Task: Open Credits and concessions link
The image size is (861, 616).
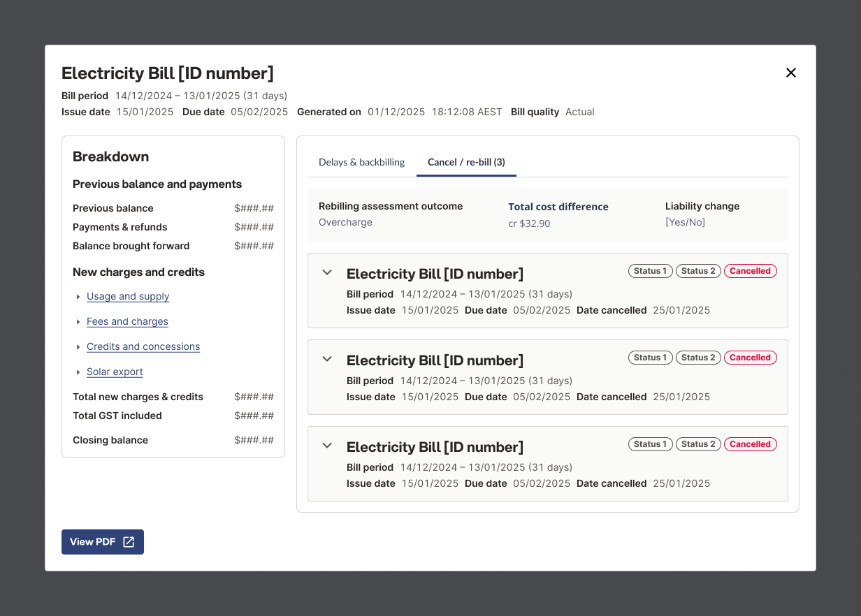Action: pyautogui.click(x=143, y=346)
